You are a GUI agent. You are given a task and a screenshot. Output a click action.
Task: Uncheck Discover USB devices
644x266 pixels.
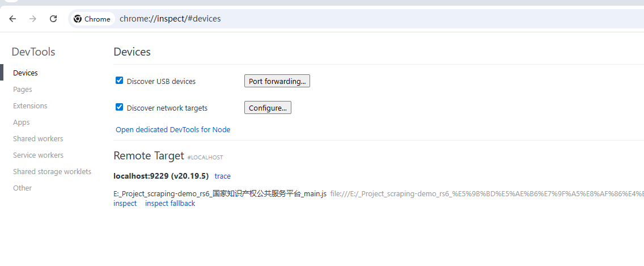pos(120,81)
